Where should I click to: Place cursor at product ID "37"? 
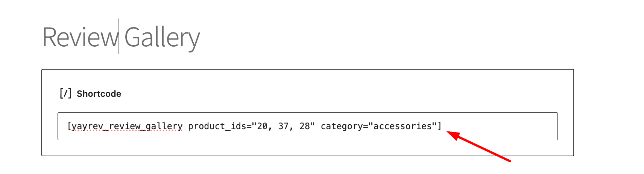click(x=283, y=126)
